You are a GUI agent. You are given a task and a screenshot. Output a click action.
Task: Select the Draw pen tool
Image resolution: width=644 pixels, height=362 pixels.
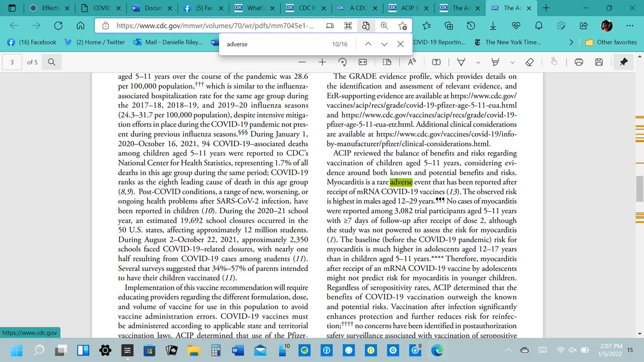click(x=460, y=62)
